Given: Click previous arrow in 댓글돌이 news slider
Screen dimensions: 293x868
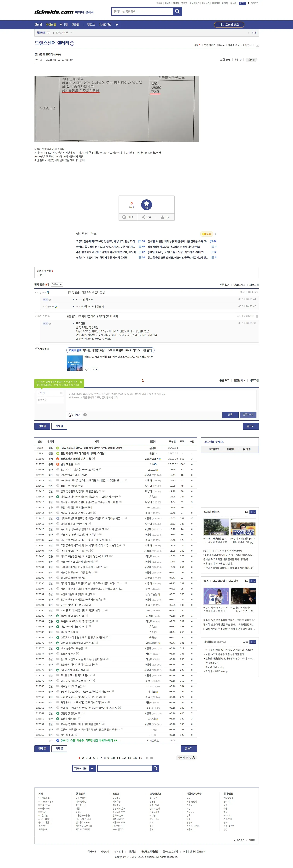Looking at the screenshot, I should pos(93,370).
